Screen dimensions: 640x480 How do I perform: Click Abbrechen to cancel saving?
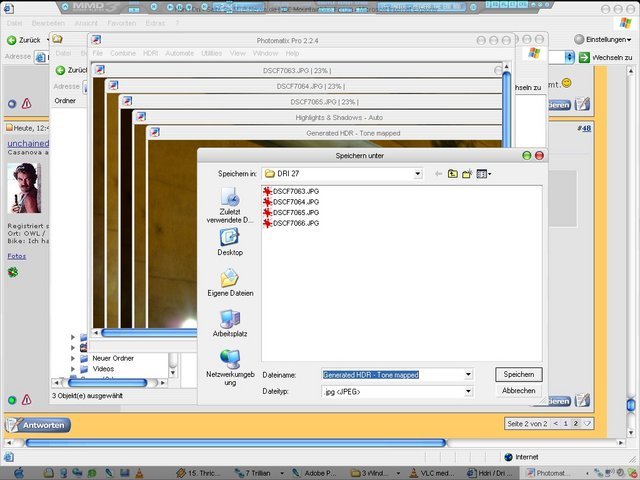point(519,391)
